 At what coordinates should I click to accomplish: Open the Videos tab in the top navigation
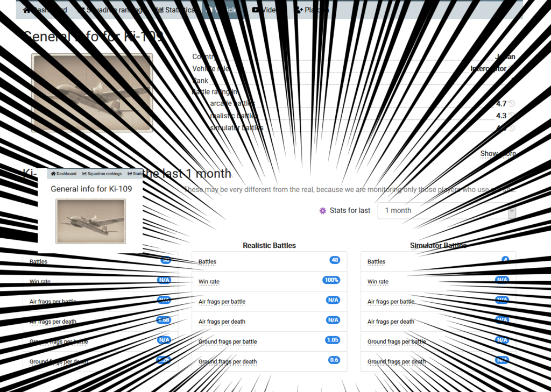[x=265, y=10]
